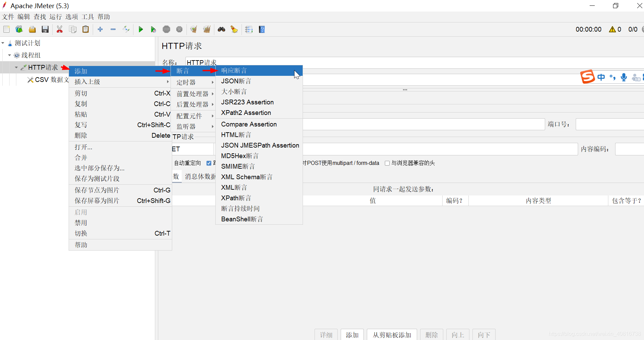Viewport: 644px width, 340px height.
Task: Click the 向上 button
Action: point(458,335)
